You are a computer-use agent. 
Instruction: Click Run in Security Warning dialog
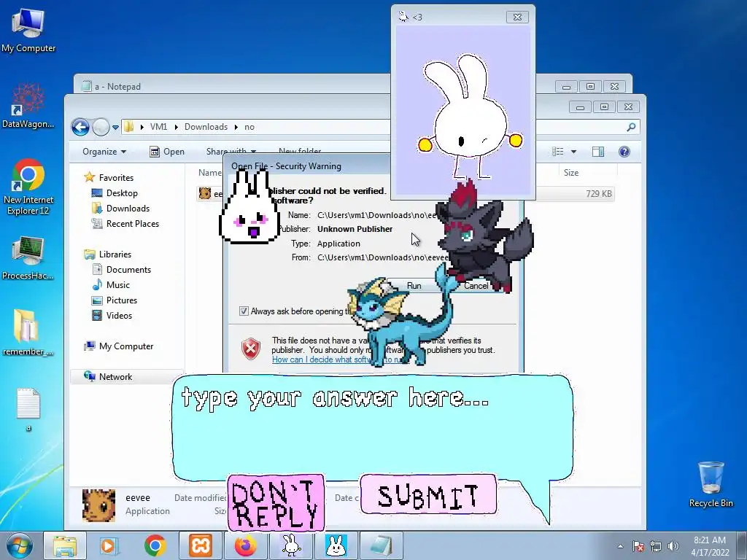coord(414,285)
